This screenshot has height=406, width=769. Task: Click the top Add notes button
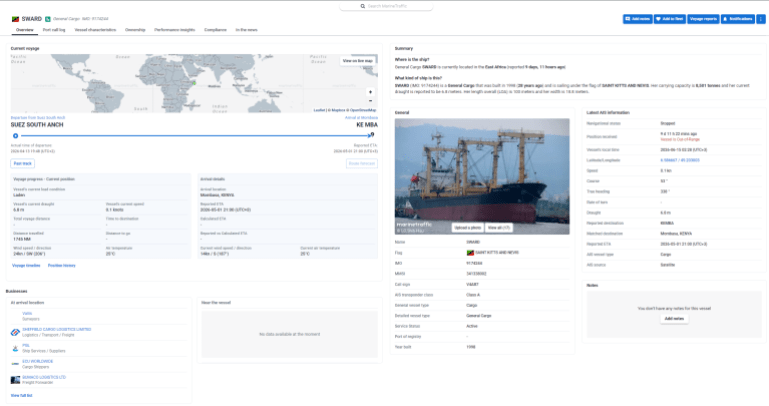point(638,19)
